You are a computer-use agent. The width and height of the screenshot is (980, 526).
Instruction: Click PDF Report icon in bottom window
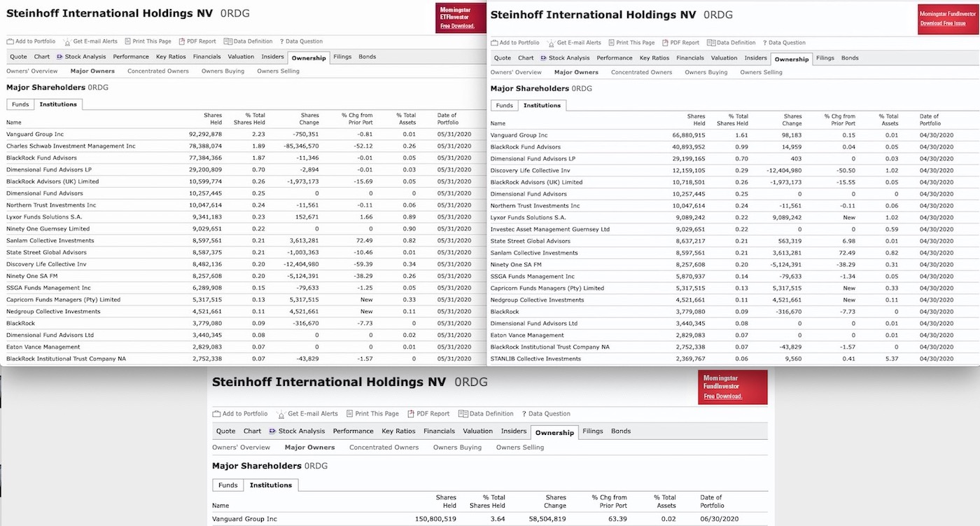(411, 414)
